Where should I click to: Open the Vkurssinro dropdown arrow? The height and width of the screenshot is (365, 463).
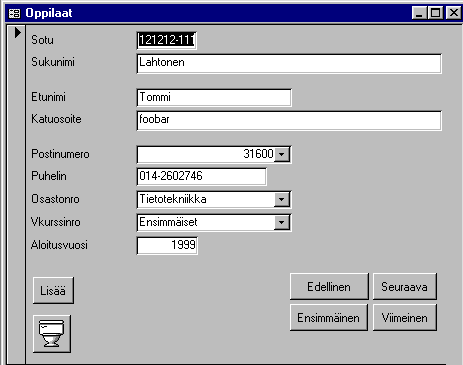pyautogui.click(x=282, y=222)
